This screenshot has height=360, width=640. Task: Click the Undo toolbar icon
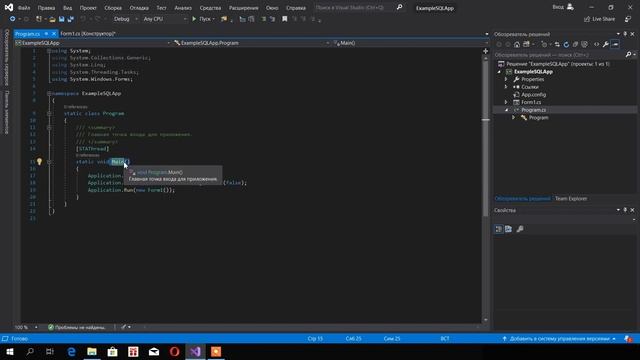(83, 19)
